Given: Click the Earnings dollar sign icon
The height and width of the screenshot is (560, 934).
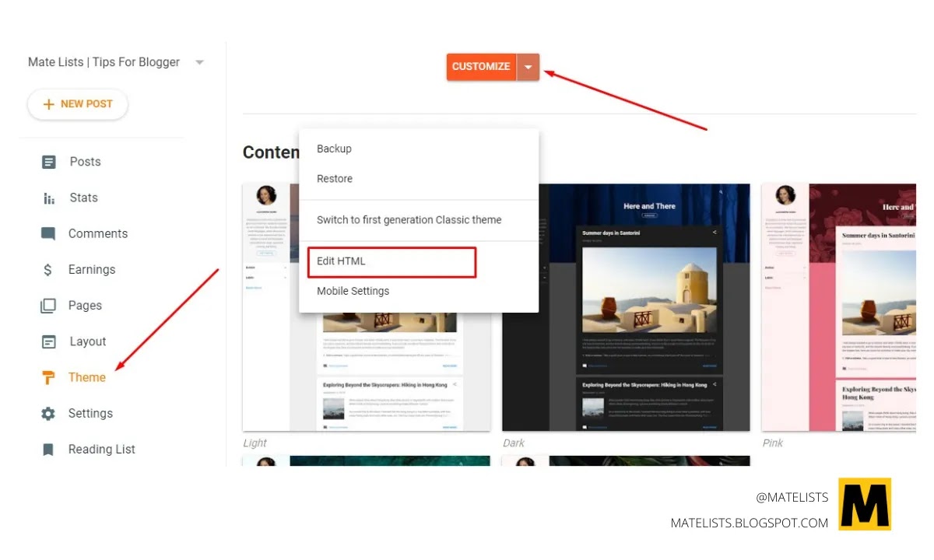Looking at the screenshot, I should click(x=48, y=270).
